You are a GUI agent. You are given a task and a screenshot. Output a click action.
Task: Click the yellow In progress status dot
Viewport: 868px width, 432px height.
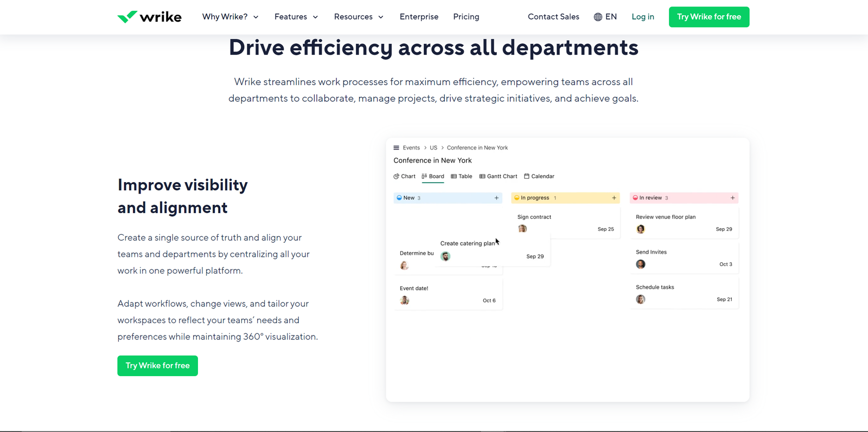click(x=517, y=198)
